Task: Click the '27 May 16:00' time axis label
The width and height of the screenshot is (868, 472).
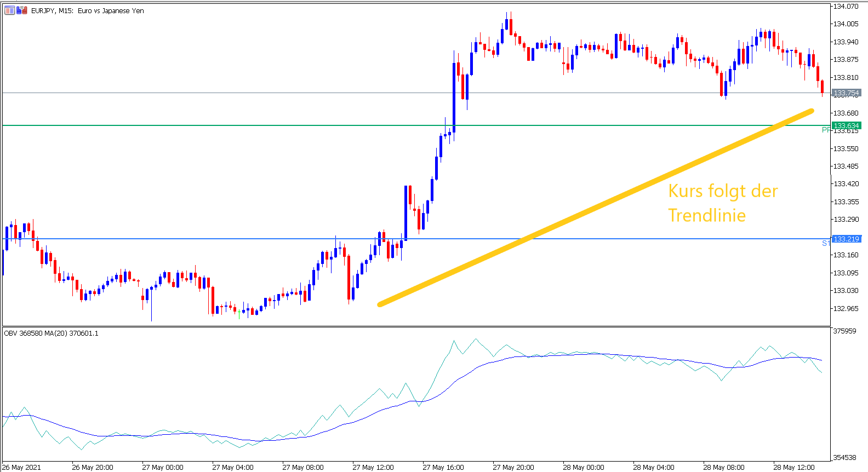Action: click(443, 467)
